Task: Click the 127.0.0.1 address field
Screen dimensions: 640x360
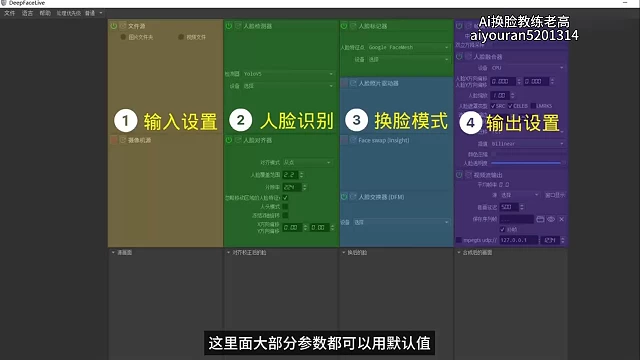Action: (x=518, y=240)
